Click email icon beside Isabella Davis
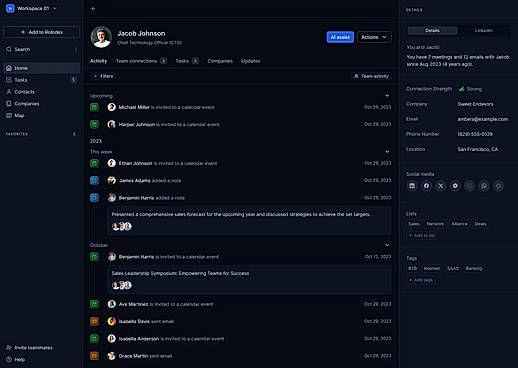The image size is (518, 368). tap(94, 321)
